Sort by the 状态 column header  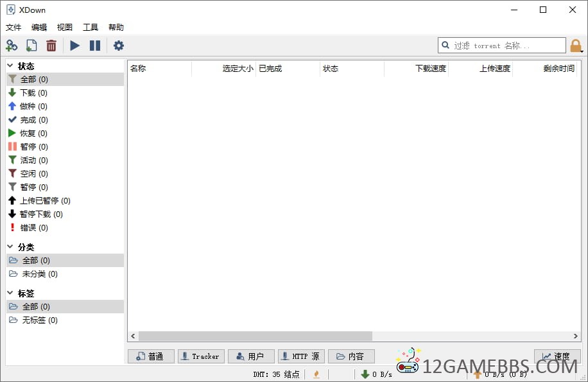352,69
